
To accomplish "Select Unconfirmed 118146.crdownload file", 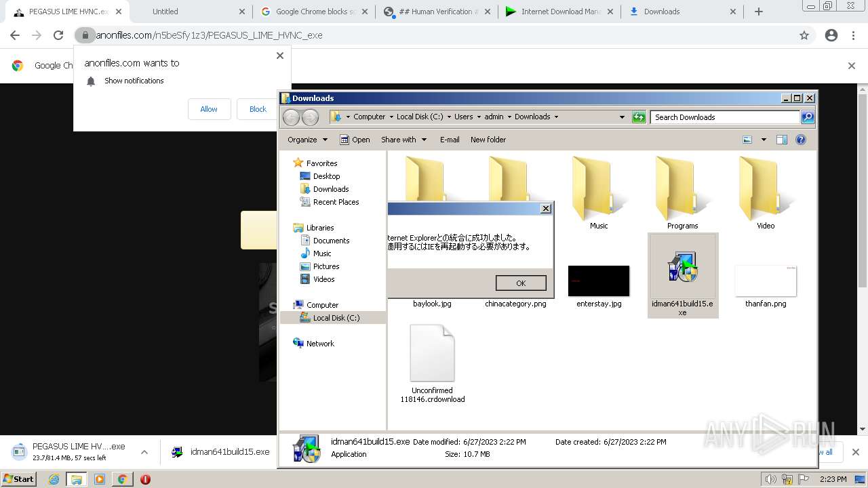I will point(432,364).
